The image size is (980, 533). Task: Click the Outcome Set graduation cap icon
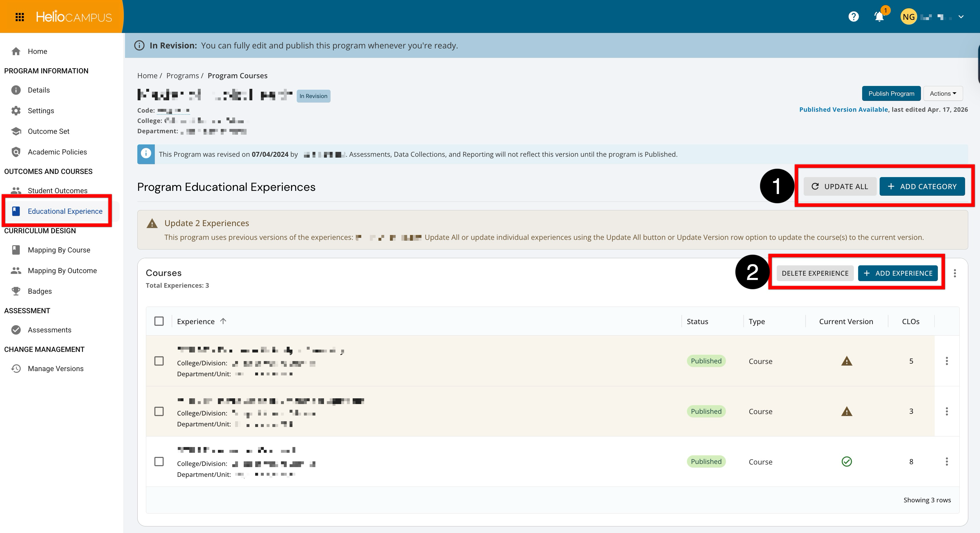[x=16, y=131]
